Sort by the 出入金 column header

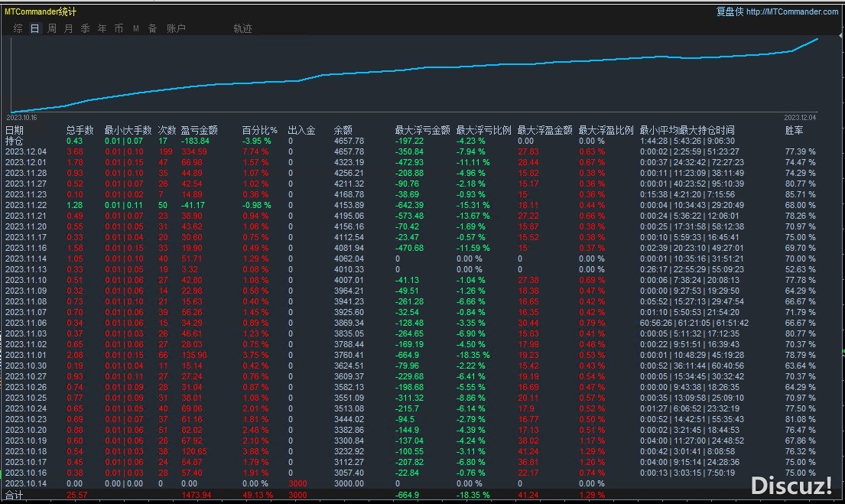(302, 130)
